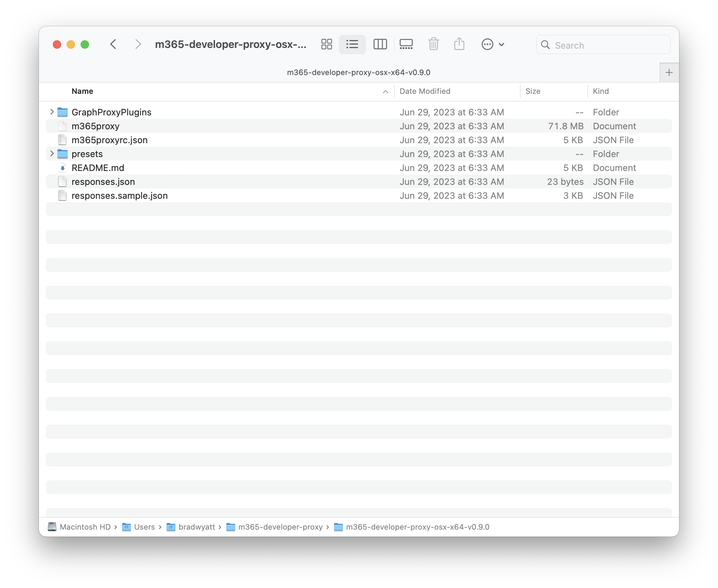Viewport: 718px width, 588px height.
Task: Select the README.md file name
Action: (98, 168)
